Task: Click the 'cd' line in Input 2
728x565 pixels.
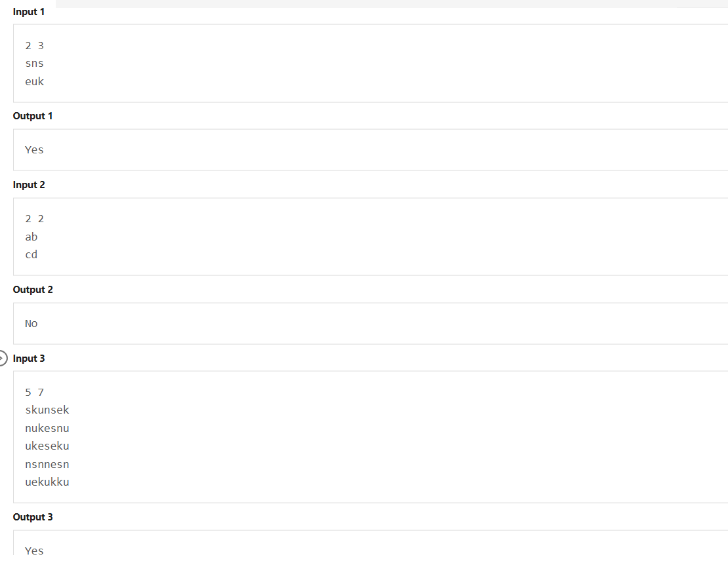Action: [31, 255]
